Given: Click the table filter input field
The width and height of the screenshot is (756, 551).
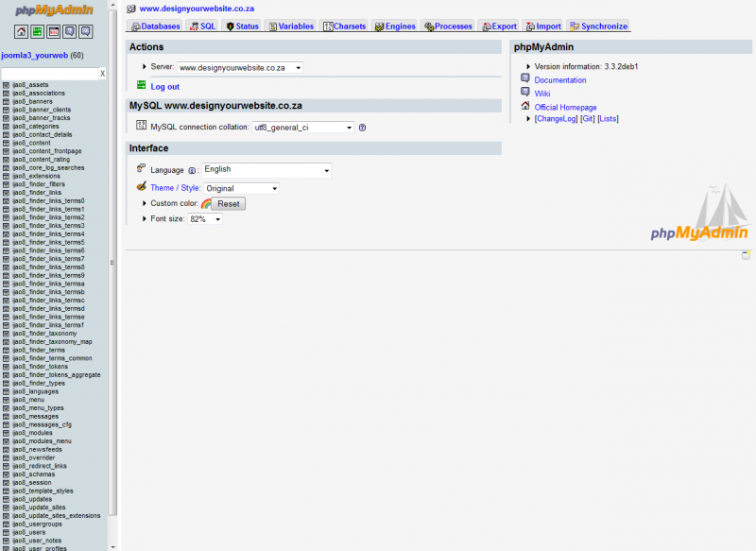Looking at the screenshot, I should tap(50, 74).
